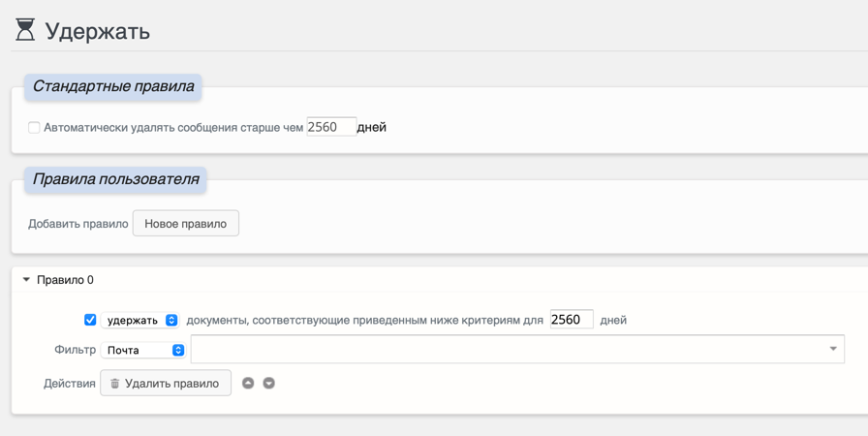This screenshot has height=436, width=868.
Task: Open the удержать action dropdown
Action: pos(141,320)
